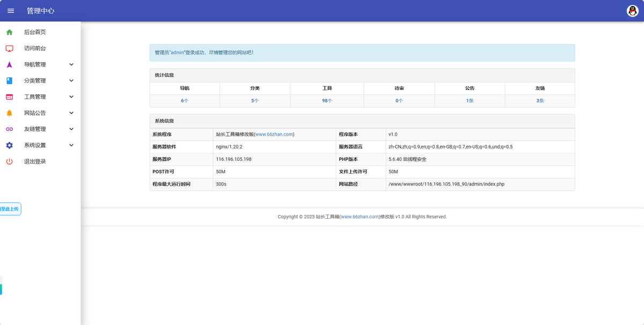Click the 服务器语言 row label

pyautogui.click(x=350, y=146)
